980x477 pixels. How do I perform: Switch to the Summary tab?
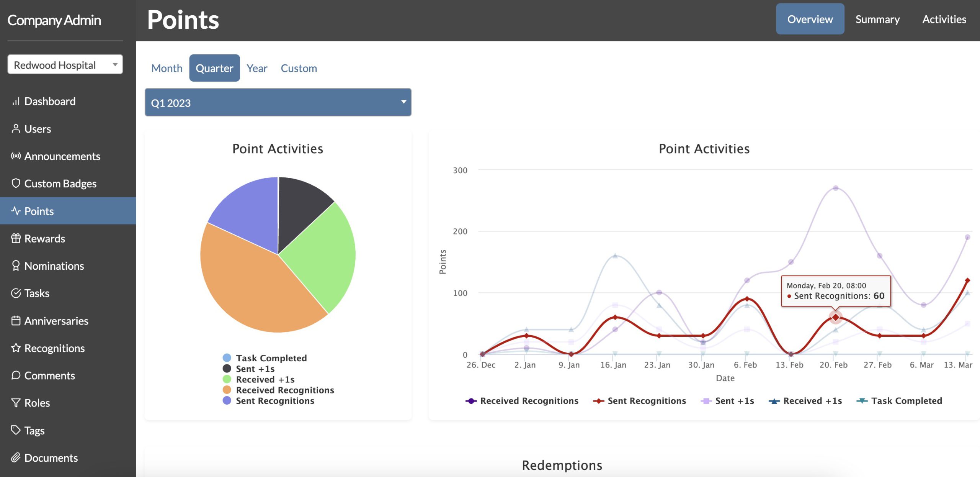tap(877, 19)
